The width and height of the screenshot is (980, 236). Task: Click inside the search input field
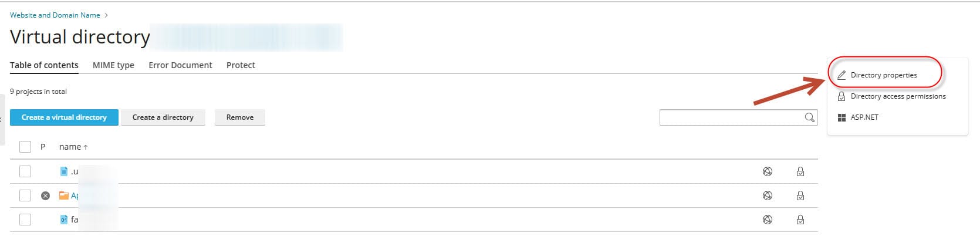pos(731,117)
